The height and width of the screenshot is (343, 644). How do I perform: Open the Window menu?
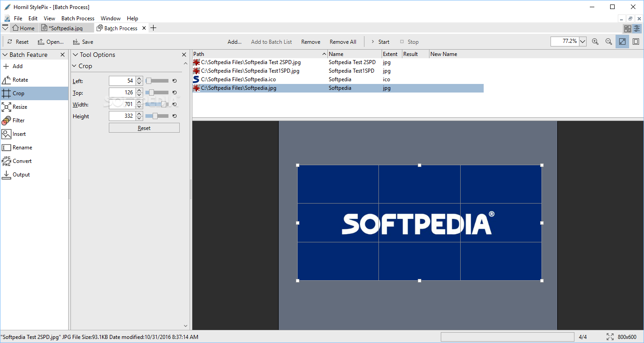pos(111,19)
